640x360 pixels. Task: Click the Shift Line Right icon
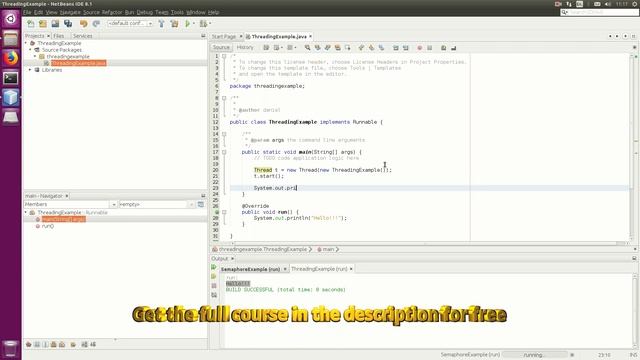(406, 48)
